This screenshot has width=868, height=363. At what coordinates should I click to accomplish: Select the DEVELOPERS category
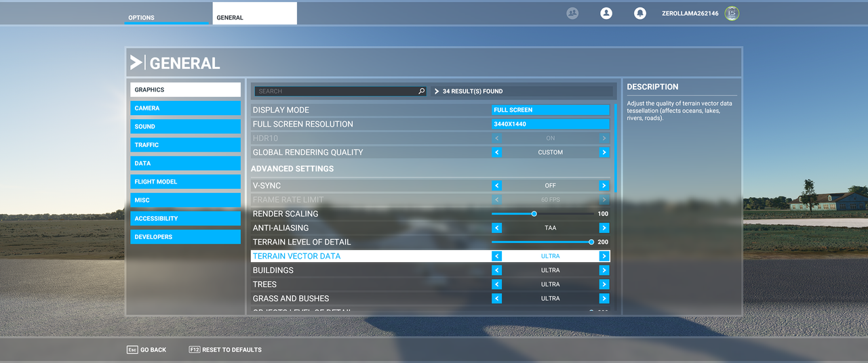click(x=185, y=237)
